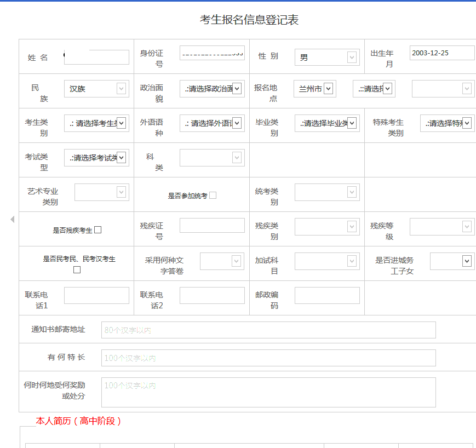
Task: Click the 姓名 name input field
Action: 96,57
